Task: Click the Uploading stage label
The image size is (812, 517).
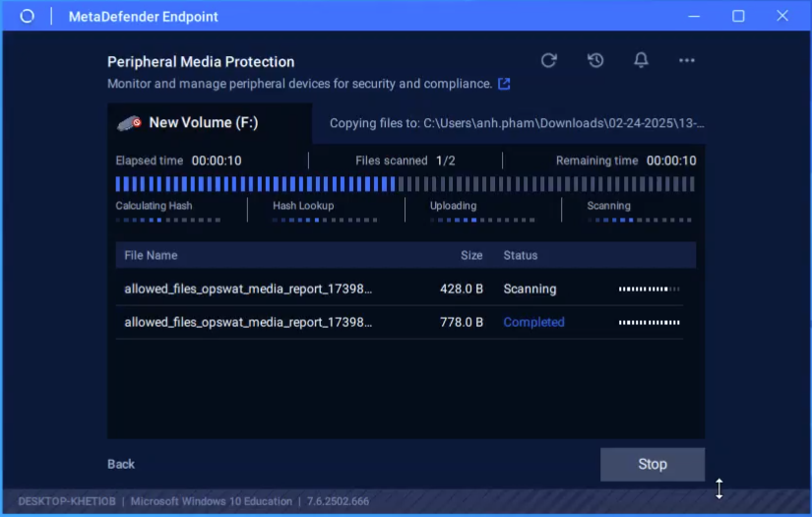Action: click(453, 206)
